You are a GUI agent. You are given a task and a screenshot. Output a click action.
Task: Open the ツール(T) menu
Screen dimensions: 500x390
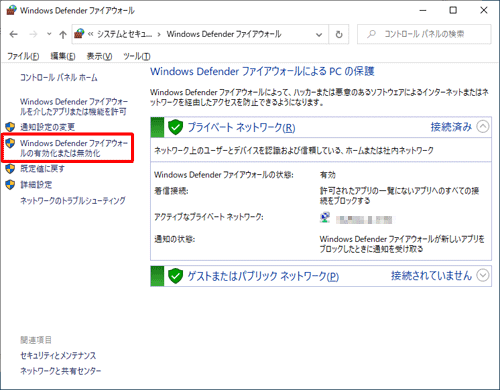137,56
